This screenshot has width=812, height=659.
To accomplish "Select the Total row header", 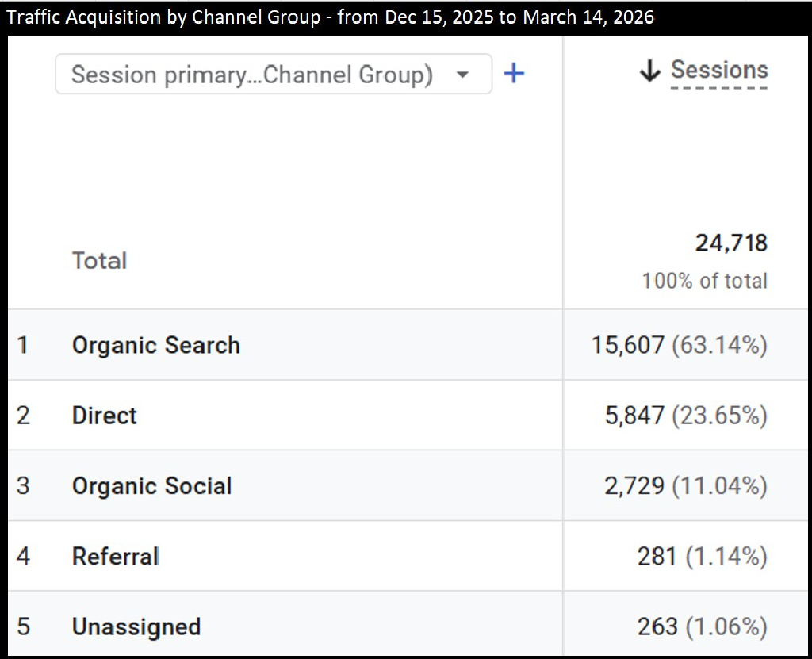I will (98, 260).
